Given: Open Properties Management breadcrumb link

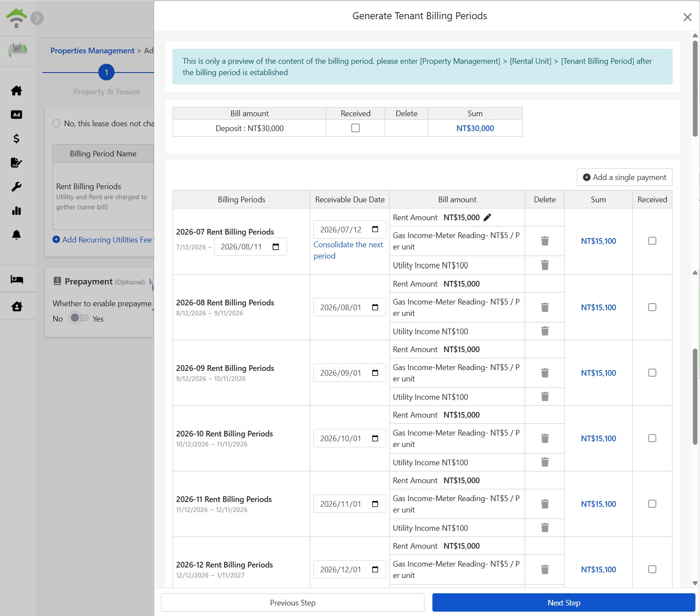Looking at the screenshot, I should [93, 51].
